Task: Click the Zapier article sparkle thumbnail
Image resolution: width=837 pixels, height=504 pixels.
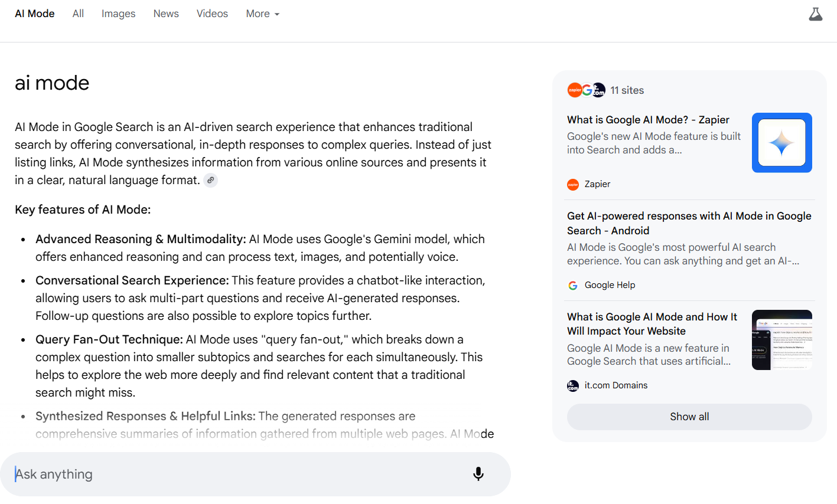Action: point(782,143)
